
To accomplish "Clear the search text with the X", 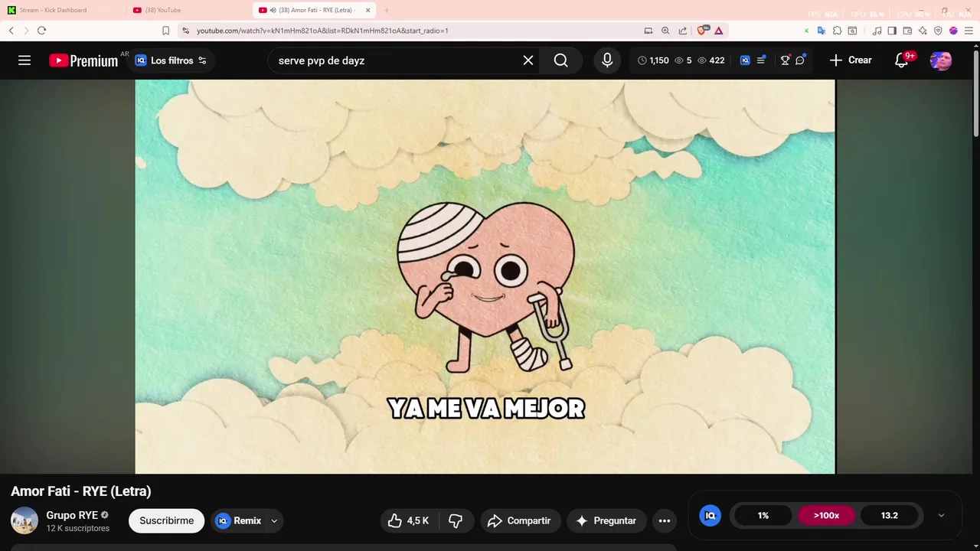I will click(528, 60).
